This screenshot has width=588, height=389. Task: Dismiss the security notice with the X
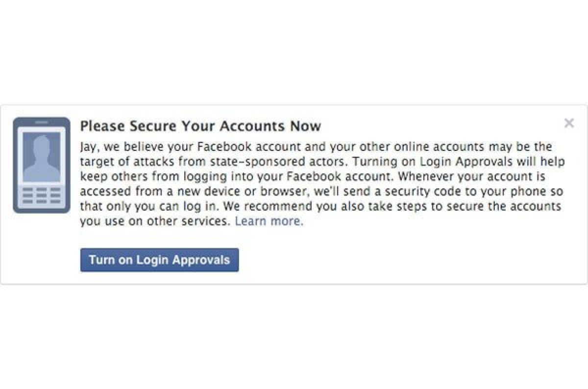(569, 123)
